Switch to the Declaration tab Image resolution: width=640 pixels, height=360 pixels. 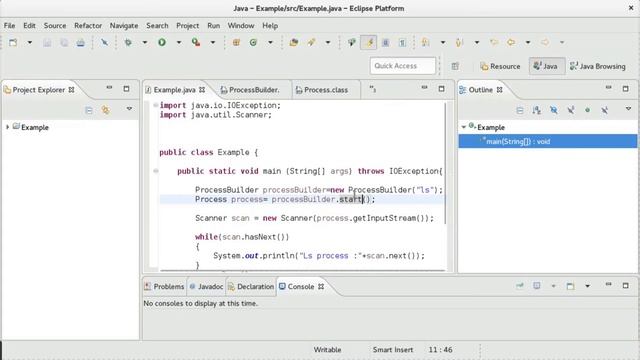coord(251,287)
